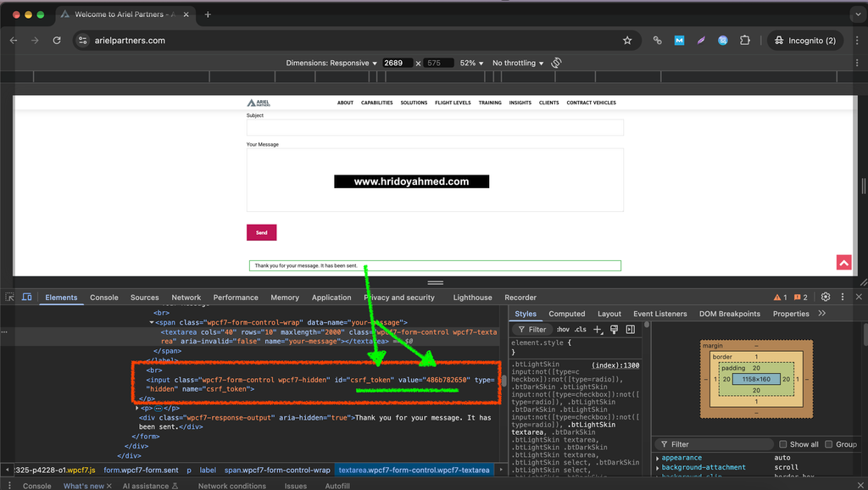Open the browser Extensions puzzle icon
Screen dimensions: 868x490
(x=745, y=41)
